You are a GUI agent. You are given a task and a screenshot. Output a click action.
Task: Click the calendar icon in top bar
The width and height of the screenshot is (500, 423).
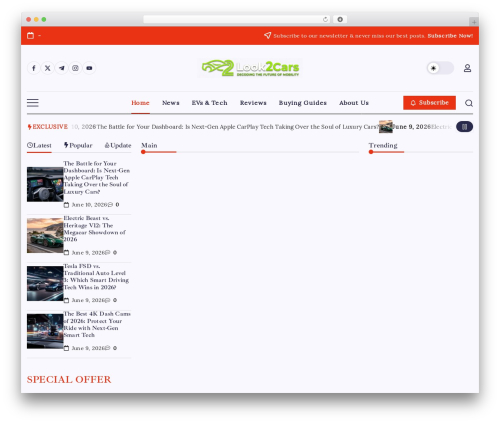[x=30, y=35]
